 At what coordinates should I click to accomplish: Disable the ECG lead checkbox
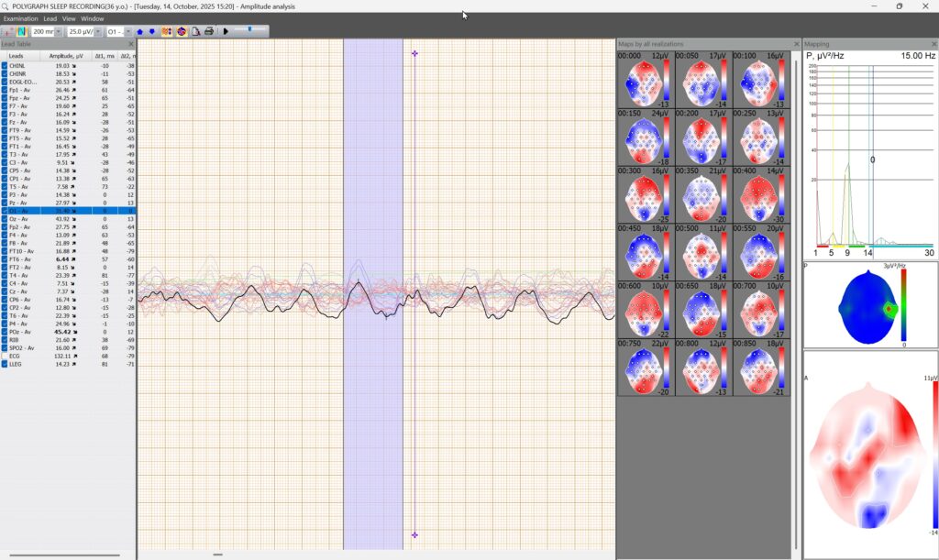point(5,357)
